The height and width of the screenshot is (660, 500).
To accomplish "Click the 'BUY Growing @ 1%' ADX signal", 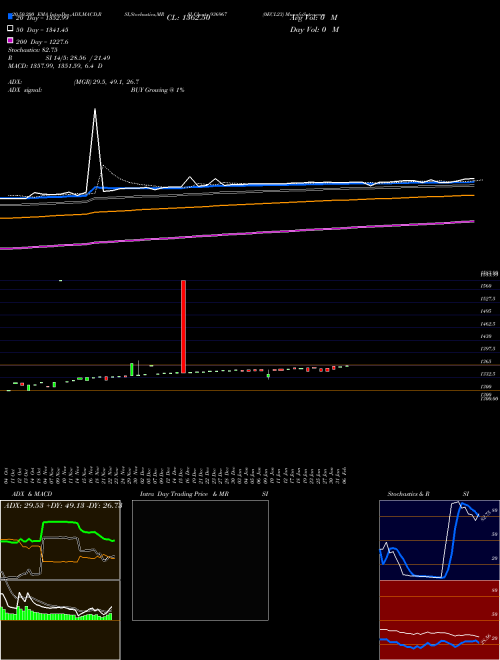I will point(157,90).
